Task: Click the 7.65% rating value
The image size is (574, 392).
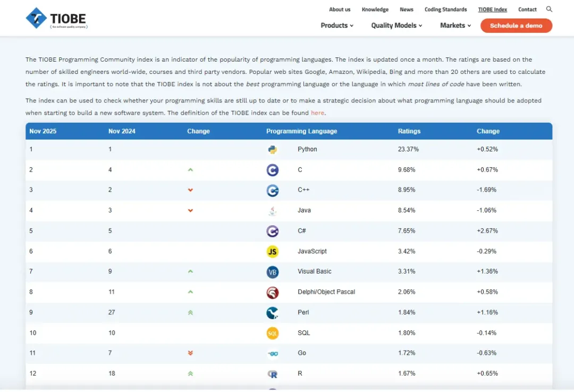Action: tap(407, 231)
